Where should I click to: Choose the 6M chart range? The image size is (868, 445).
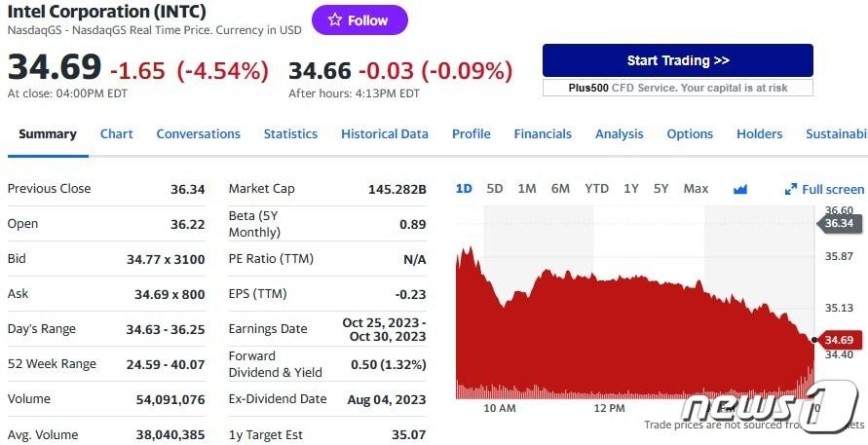click(560, 189)
